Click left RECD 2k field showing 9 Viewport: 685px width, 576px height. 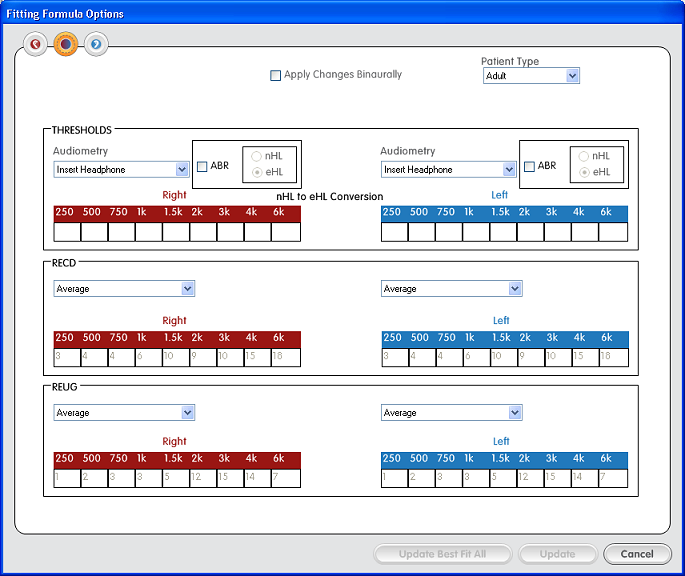click(x=531, y=357)
